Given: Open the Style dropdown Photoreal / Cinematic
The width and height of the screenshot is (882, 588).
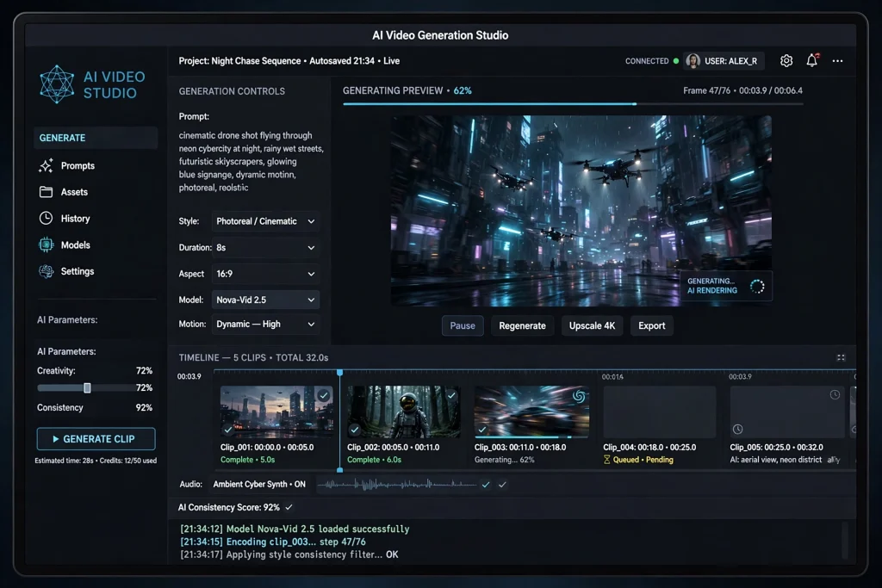Looking at the screenshot, I should [x=265, y=221].
